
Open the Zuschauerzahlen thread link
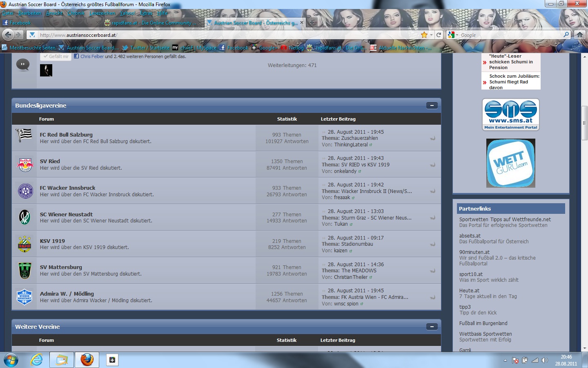(359, 138)
